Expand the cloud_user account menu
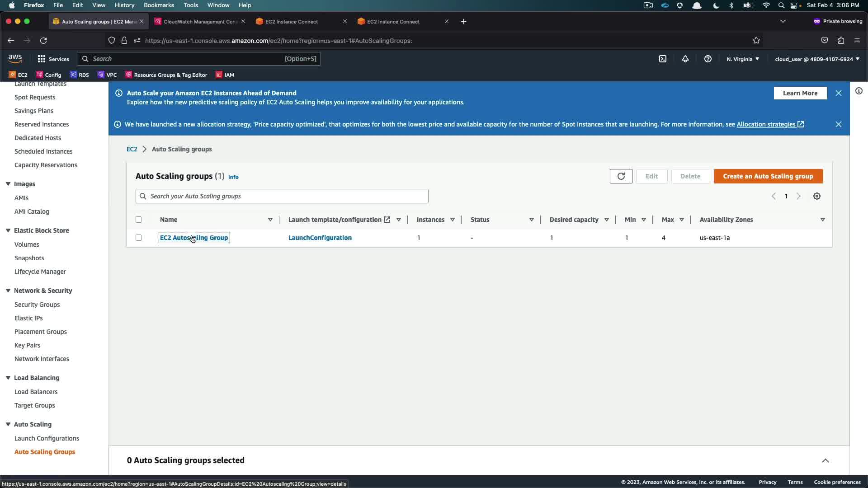The height and width of the screenshot is (488, 868). click(817, 59)
